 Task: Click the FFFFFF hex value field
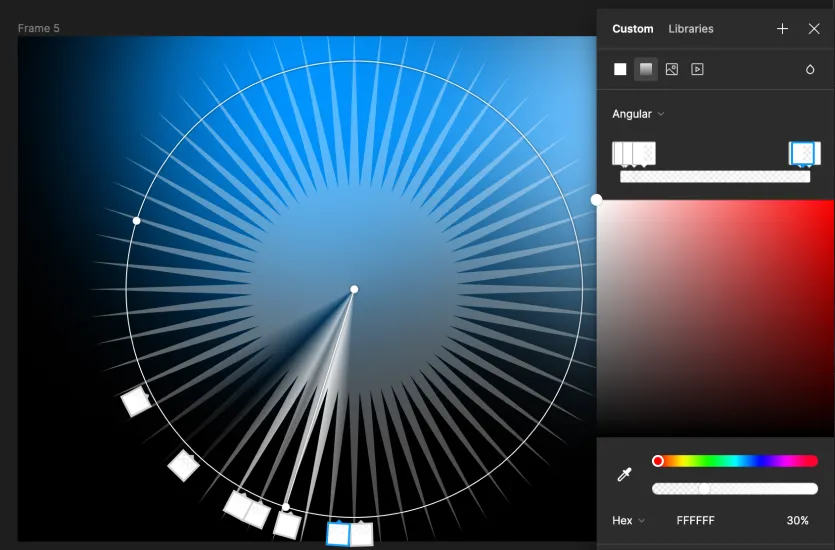pos(695,520)
